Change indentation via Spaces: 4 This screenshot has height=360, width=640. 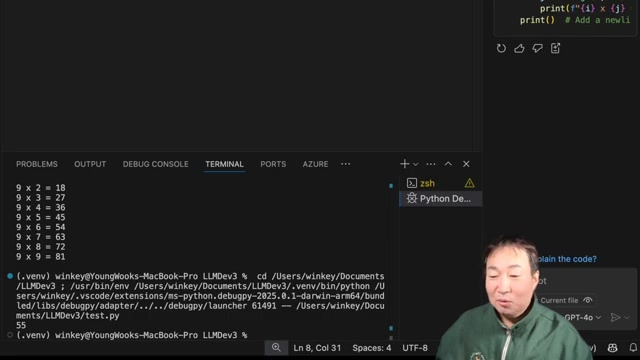[x=371, y=348]
